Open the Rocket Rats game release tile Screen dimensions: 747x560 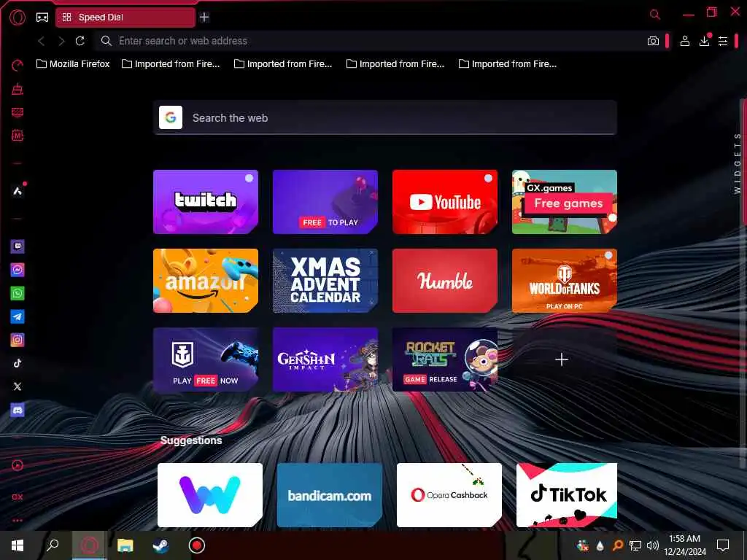pos(444,359)
